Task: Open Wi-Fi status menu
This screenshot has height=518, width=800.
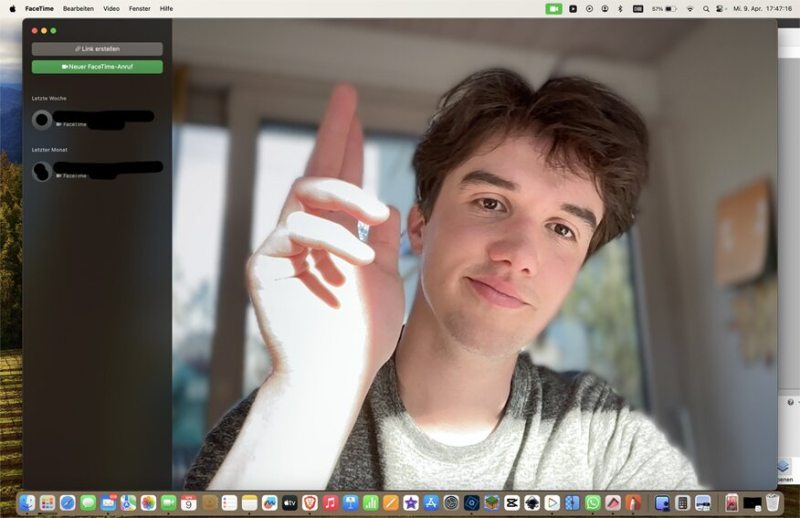Action: click(689, 8)
